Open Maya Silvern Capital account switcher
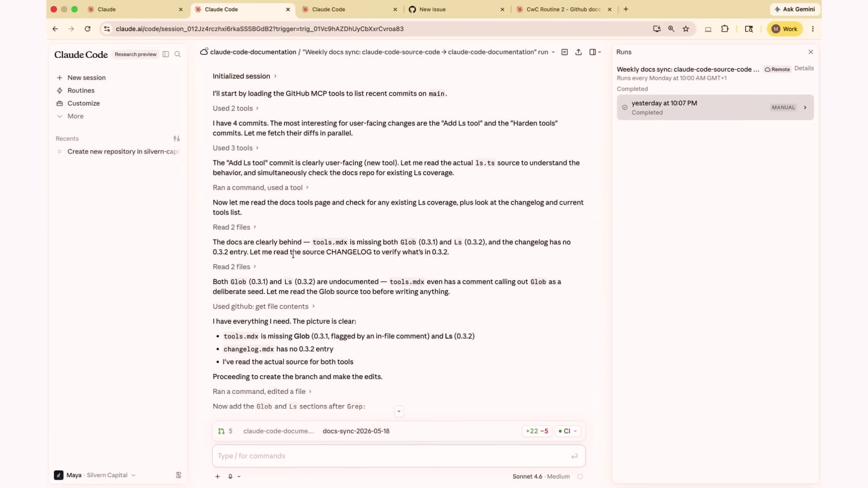This screenshot has height=488, width=868. point(95,475)
